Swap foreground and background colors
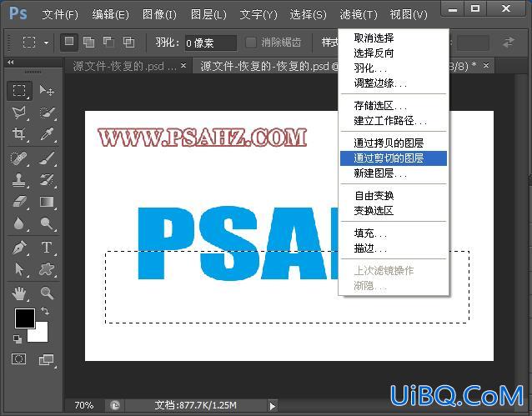Viewport: 532px width, 416px height. (x=45, y=310)
